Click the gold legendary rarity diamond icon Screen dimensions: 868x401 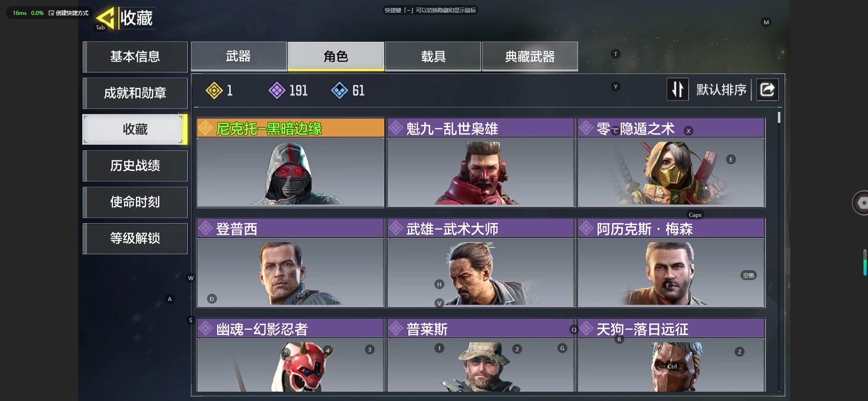click(214, 91)
